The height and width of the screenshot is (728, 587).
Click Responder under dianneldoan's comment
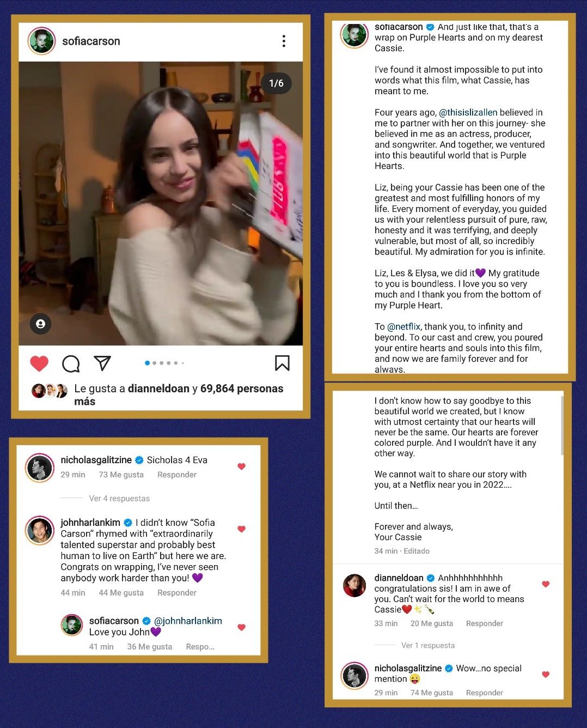click(485, 623)
